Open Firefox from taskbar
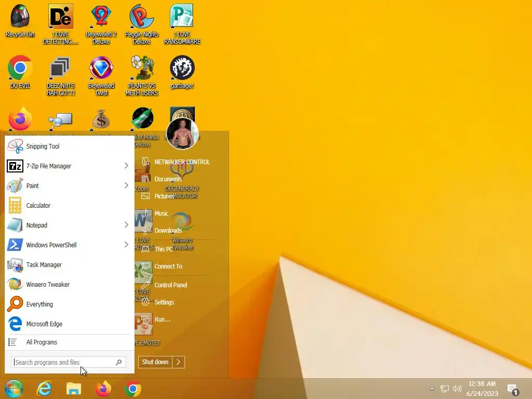The width and height of the screenshot is (532, 399). (103, 389)
